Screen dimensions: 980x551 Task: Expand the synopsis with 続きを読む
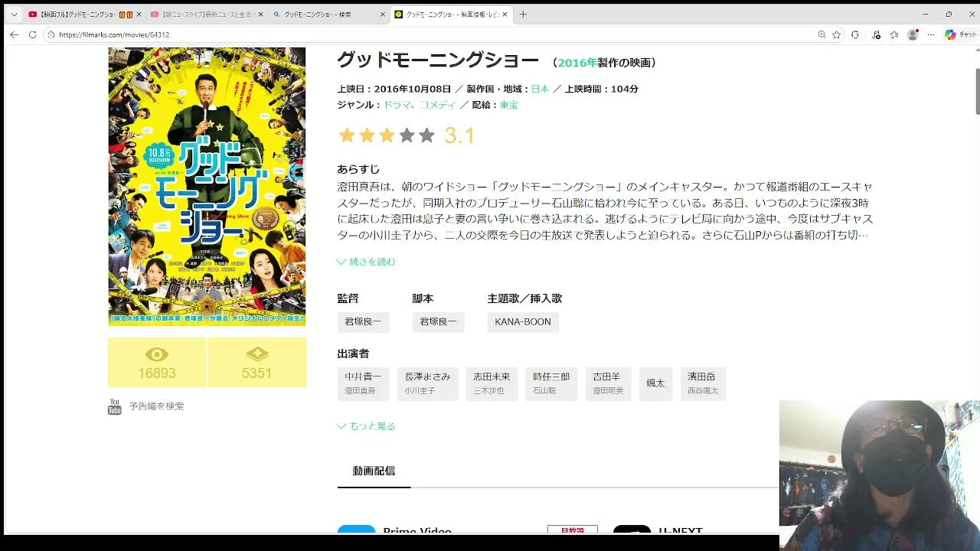pos(367,262)
